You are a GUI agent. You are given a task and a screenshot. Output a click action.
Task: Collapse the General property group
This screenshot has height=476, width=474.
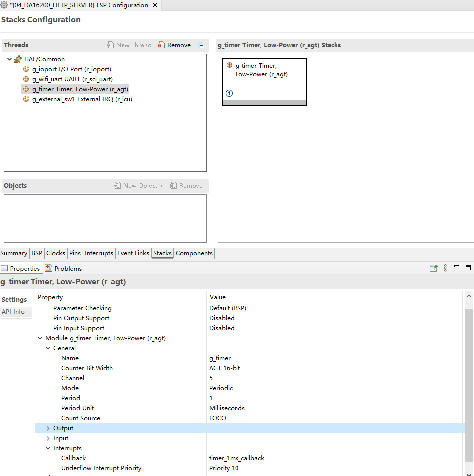click(48, 348)
